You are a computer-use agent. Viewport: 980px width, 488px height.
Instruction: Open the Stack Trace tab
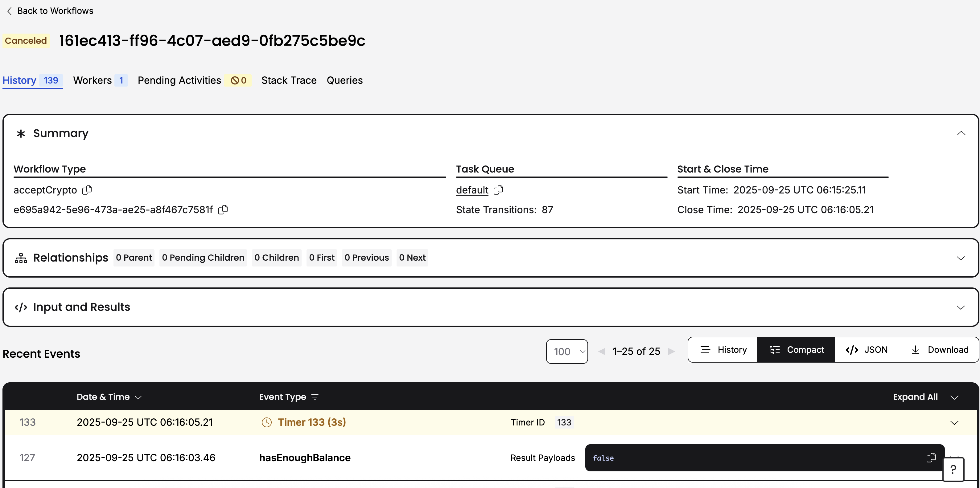pos(289,80)
